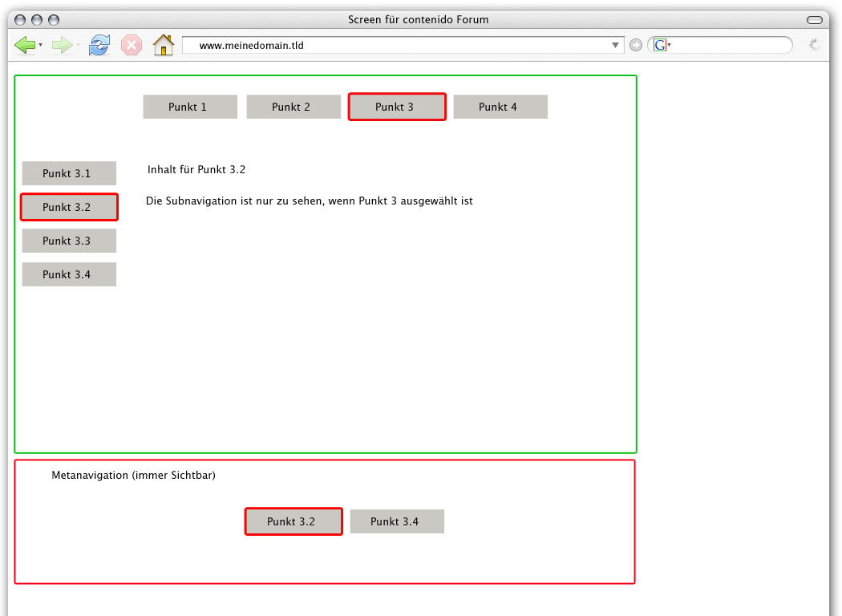Screen dimensions: 842x616
Task: Toggle the toolbar pill button in title bar
Action: click(815, 19)
